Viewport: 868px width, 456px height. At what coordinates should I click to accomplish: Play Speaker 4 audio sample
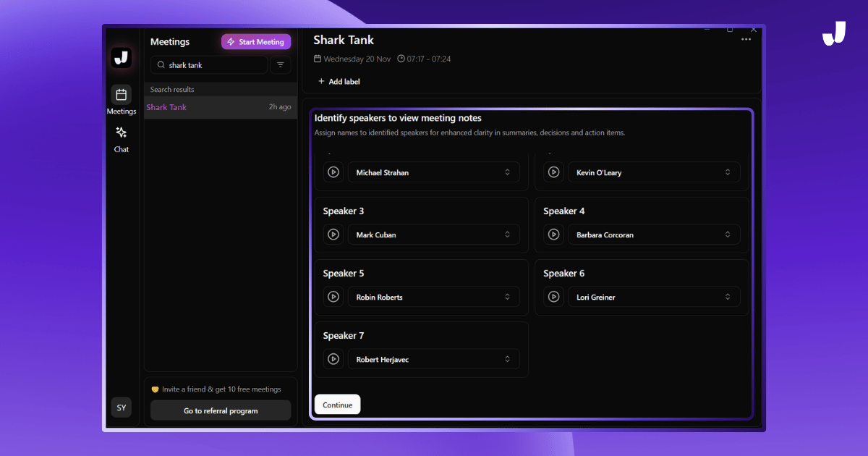[x=553, y=235]
